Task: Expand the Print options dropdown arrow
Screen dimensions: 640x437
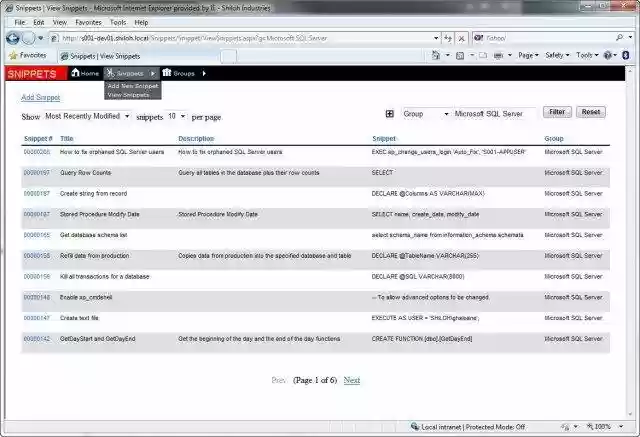Action: [510, 55]
